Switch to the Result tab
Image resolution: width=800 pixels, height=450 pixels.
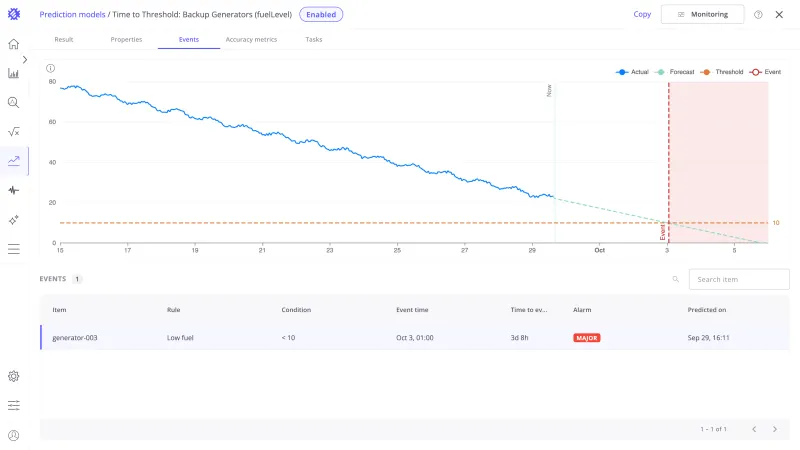point(64,39)
